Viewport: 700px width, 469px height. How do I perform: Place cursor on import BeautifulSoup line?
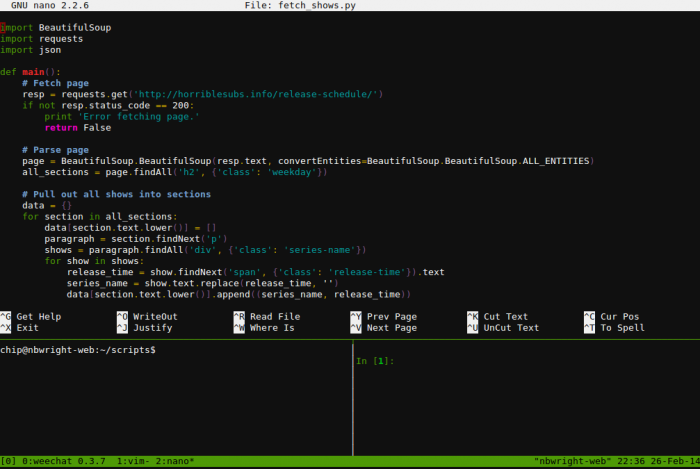pyautogui.click(x=56, y=28)
